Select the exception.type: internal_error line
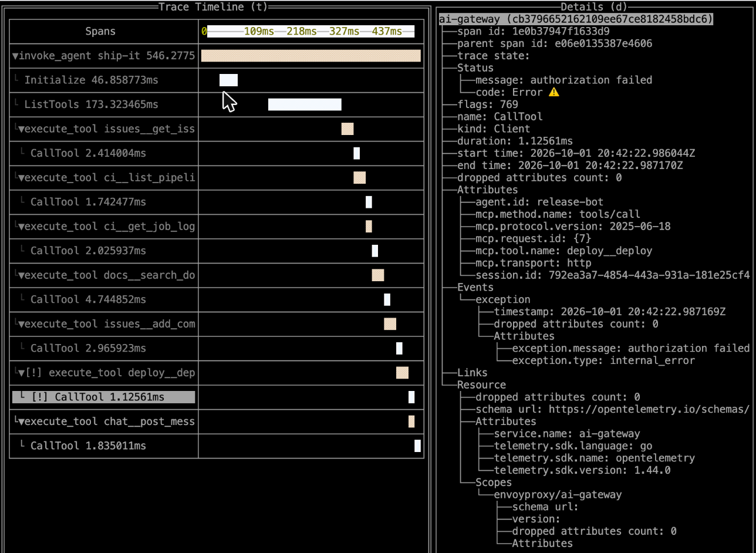 (x=603, y=360)
